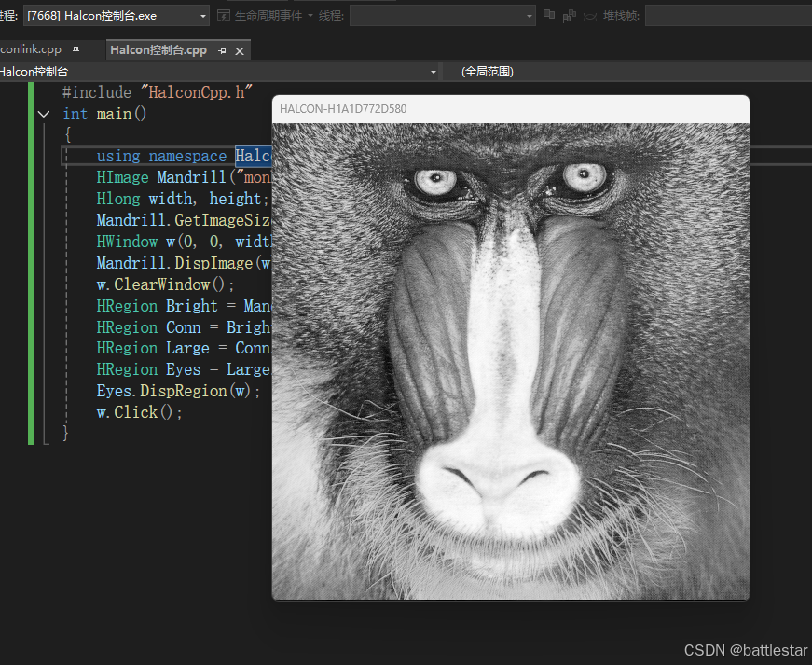
Task: Open the 堆栈帧 stack frame combo box
Action: [x=729, y=16]
